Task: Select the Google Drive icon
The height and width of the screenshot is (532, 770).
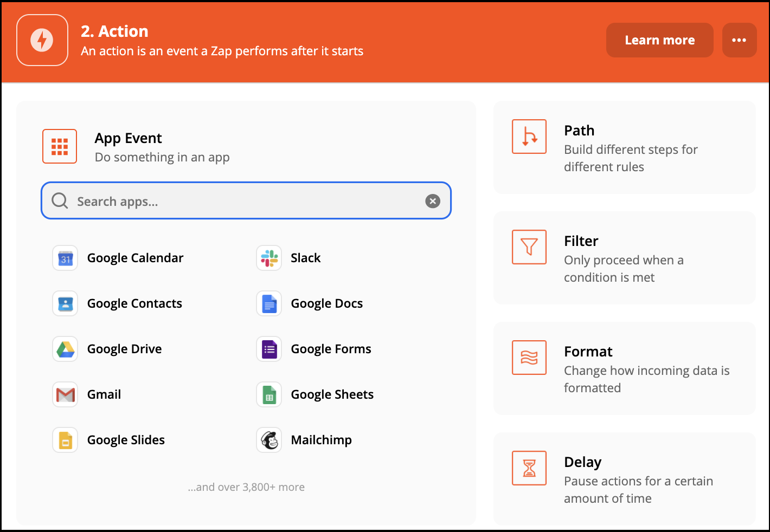Action: click(x=65, y=349)
